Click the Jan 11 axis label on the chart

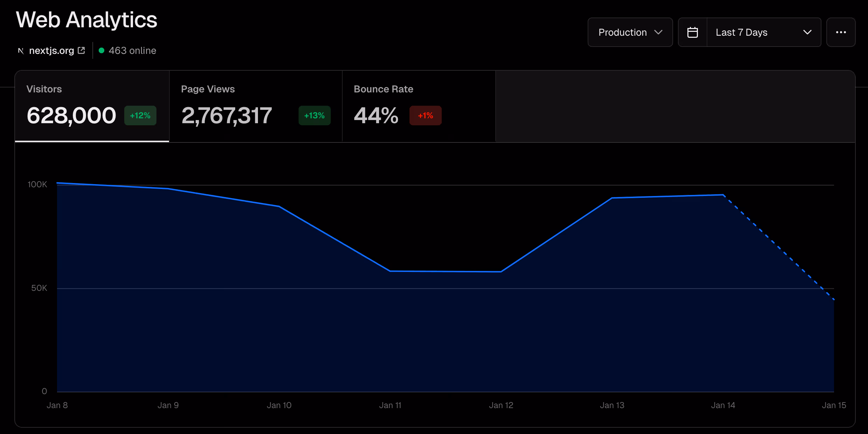pyautogui.click(x=390, y=405)
